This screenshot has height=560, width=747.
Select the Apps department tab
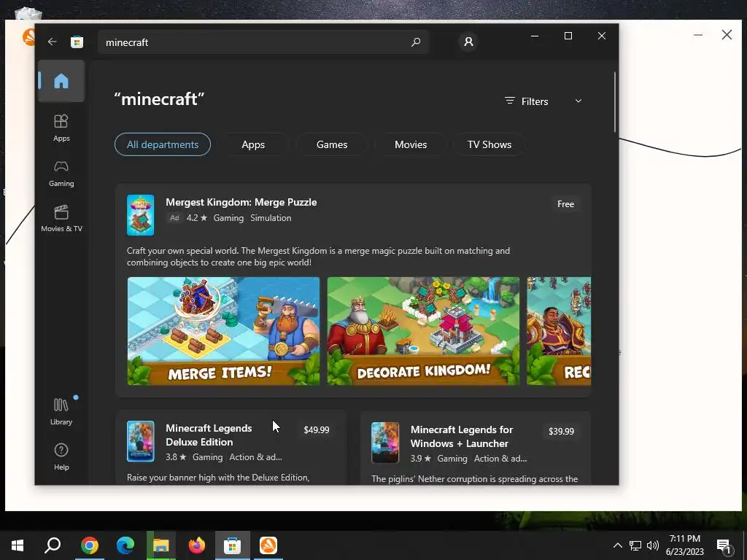(x=253, y=144)
